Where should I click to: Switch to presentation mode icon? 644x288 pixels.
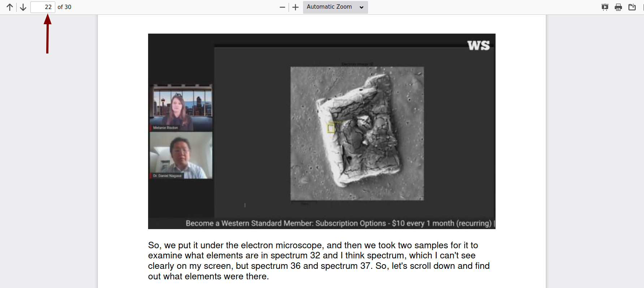point(605,7)
